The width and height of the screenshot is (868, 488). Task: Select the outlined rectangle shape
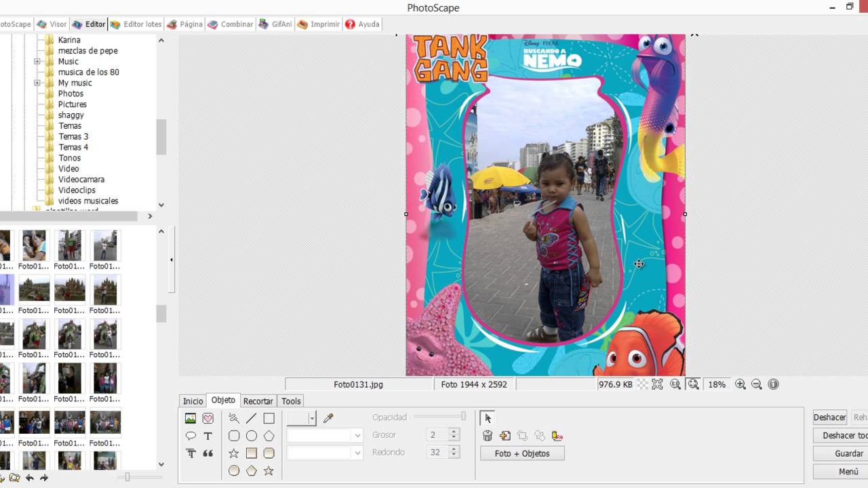coord(269,418)
